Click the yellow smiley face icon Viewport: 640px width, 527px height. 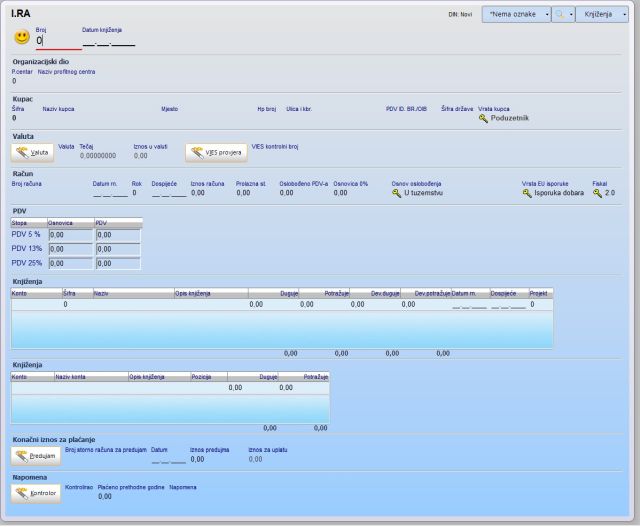pyautogui.click(x=21, y=38)
